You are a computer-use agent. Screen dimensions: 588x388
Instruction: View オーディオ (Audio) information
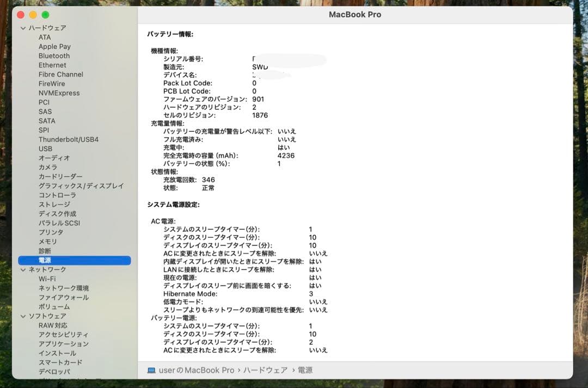pos(51,158)
